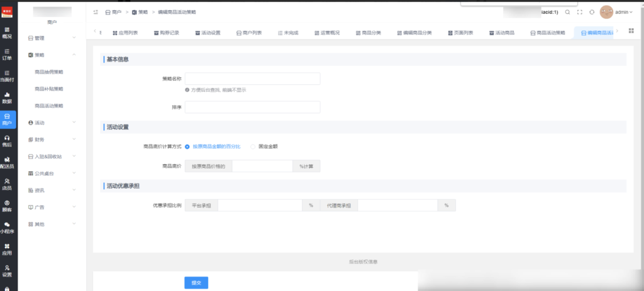The image size is (644, 291).
Task: Expand the 管理 menu group
Action: pos(52,38)
